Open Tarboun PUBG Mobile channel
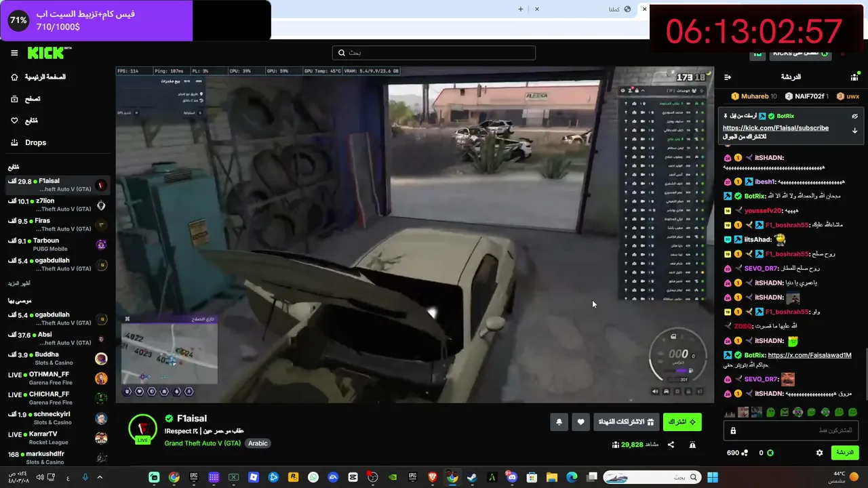Image resolution: width=868 pixels, height=488 pixels. coord(57,244)
